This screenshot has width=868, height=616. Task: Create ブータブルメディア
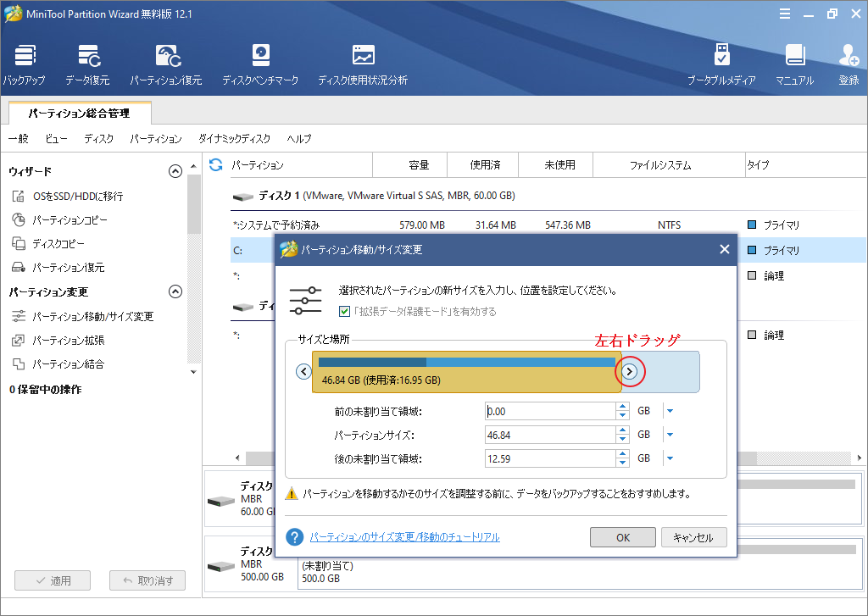click(721, 64)
